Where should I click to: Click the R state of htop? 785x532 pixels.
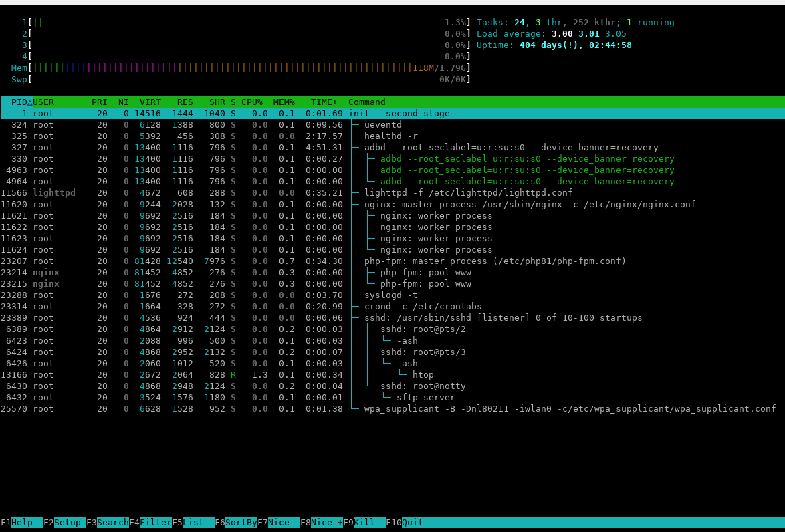(233, 375)
